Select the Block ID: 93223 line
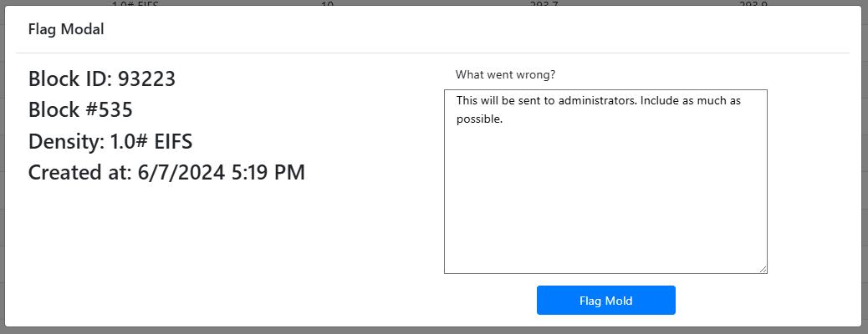The height and width of the screenshot is (334, 868). coord(101,79)
